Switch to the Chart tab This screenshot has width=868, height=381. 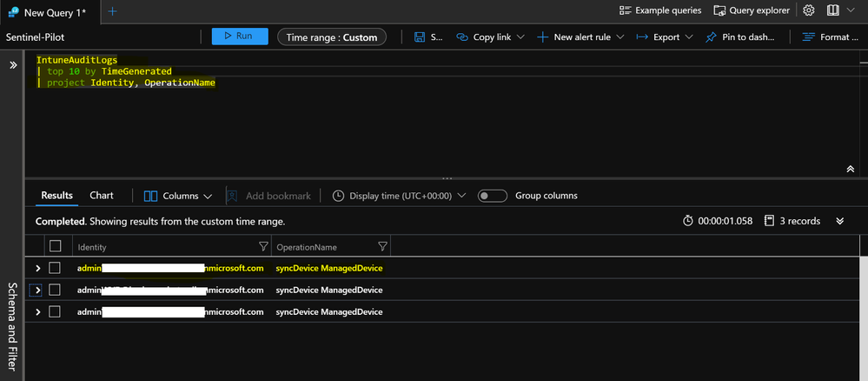[x=102, y=195]
